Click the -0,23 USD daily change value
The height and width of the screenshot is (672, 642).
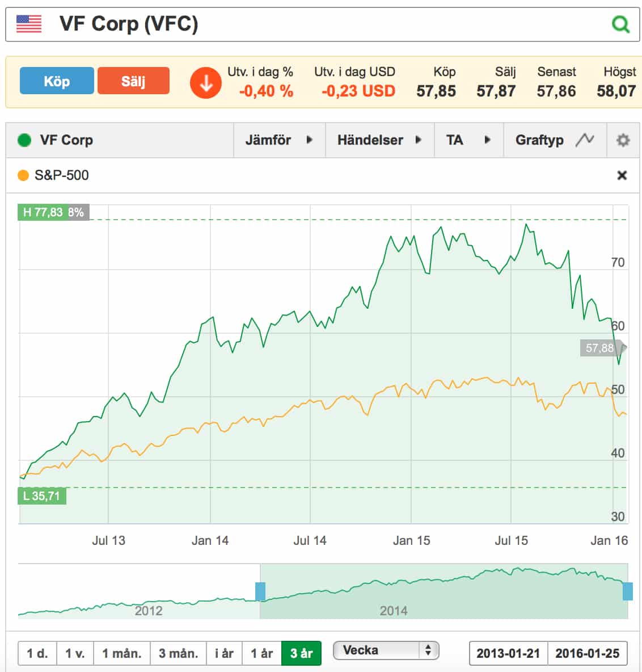358,91
